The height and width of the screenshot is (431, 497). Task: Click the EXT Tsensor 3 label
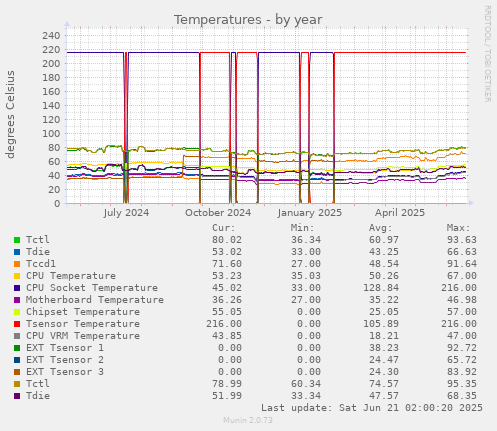coord(65,372)
